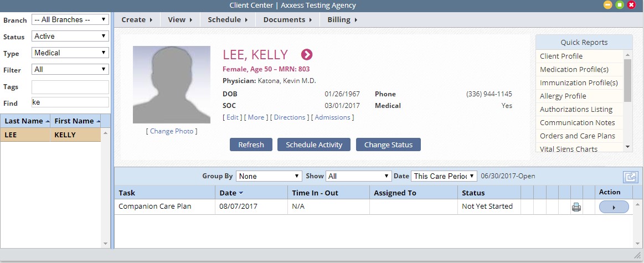Open the Group By dropdown
The width and height of the screenshot is (644, 263).
[x=269, y=176]
